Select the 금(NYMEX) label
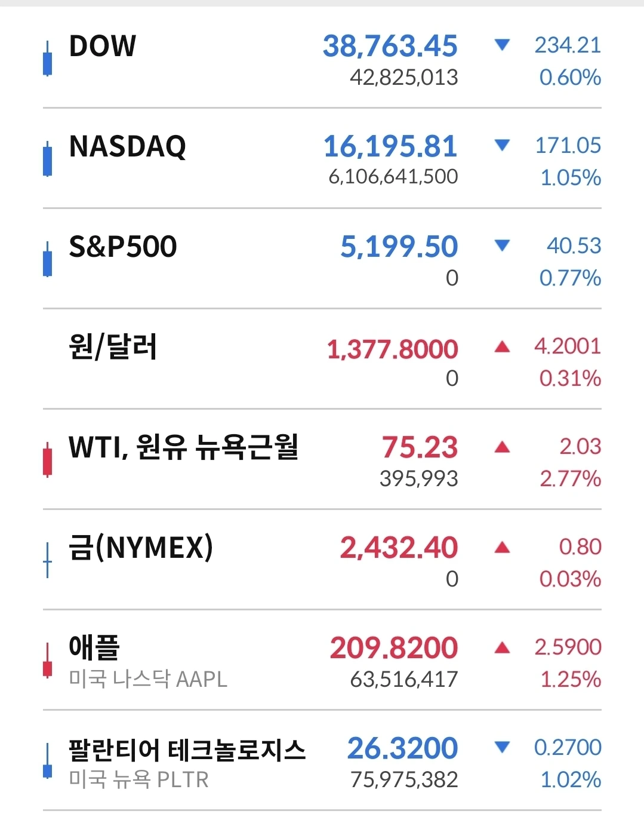 pyautogui.click(x=141, y=548)
